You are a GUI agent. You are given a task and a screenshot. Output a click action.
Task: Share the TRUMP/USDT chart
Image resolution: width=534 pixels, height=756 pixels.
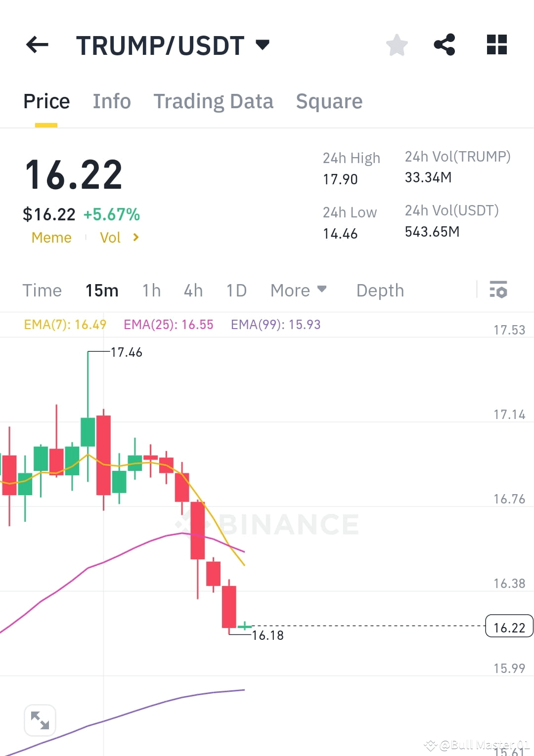pyautogui.click(x=445, y=44)
